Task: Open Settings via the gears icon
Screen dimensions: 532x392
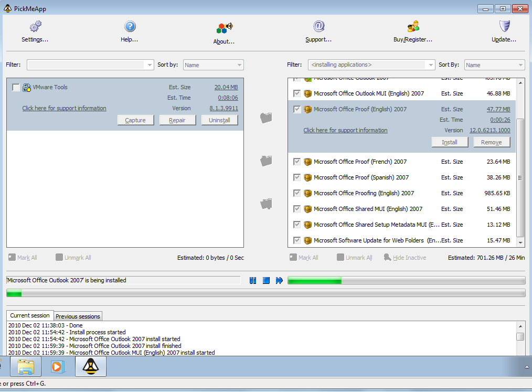Action: [x=35, y=26]
